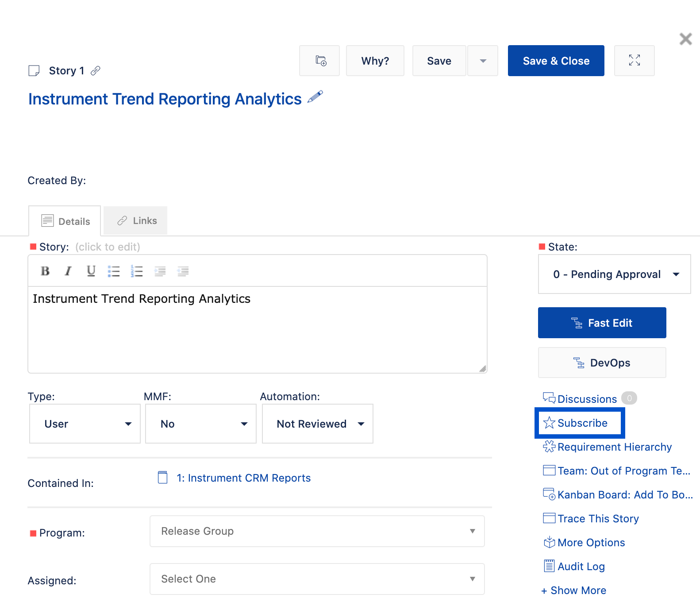
Task: Toggle italic formatting in the story editor
Action: coord(68,271)
